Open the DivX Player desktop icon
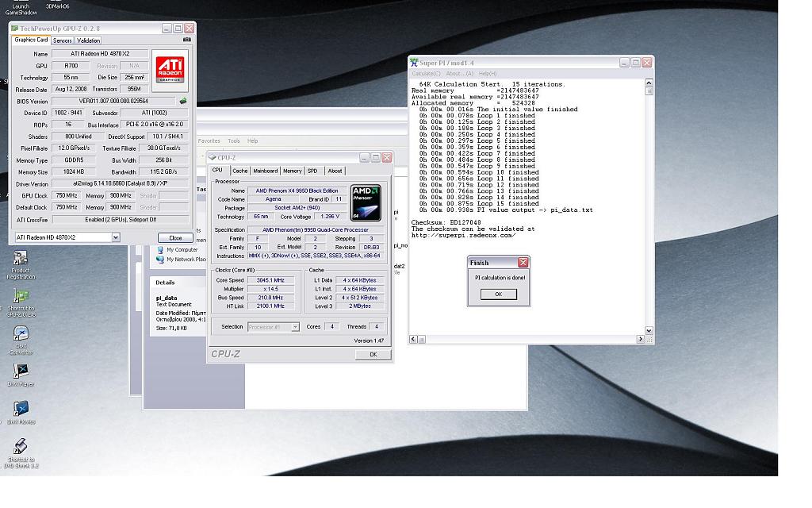Viewport: 812px width, 508px height. 21,375
